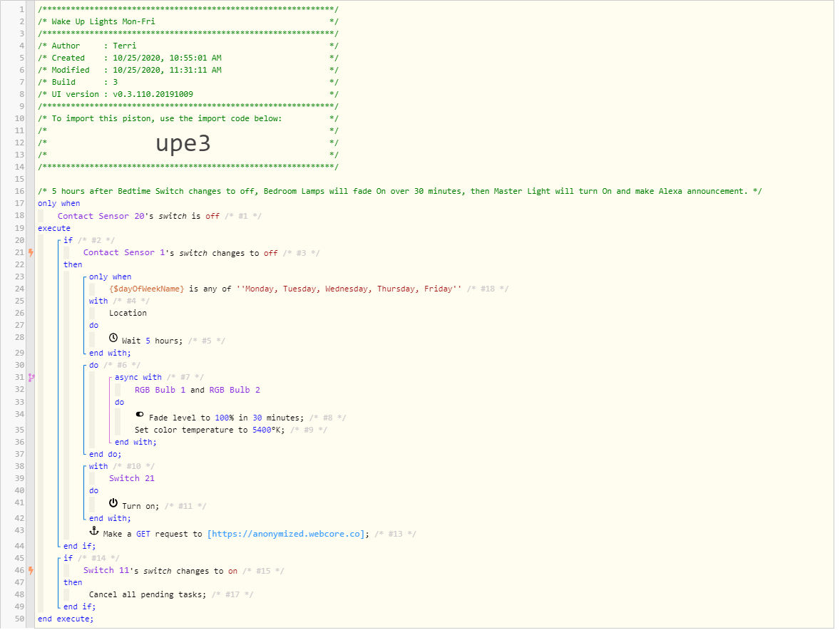Click the lightning bolt icon beside Switch 11
Viewport: 840px width, 630px height.
click(31, 571)
